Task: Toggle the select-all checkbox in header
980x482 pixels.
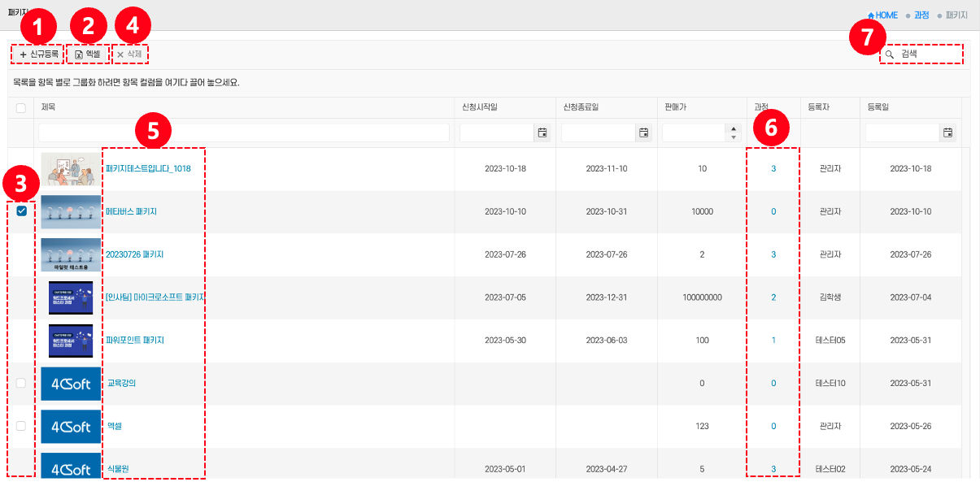Action: (21, 108)
